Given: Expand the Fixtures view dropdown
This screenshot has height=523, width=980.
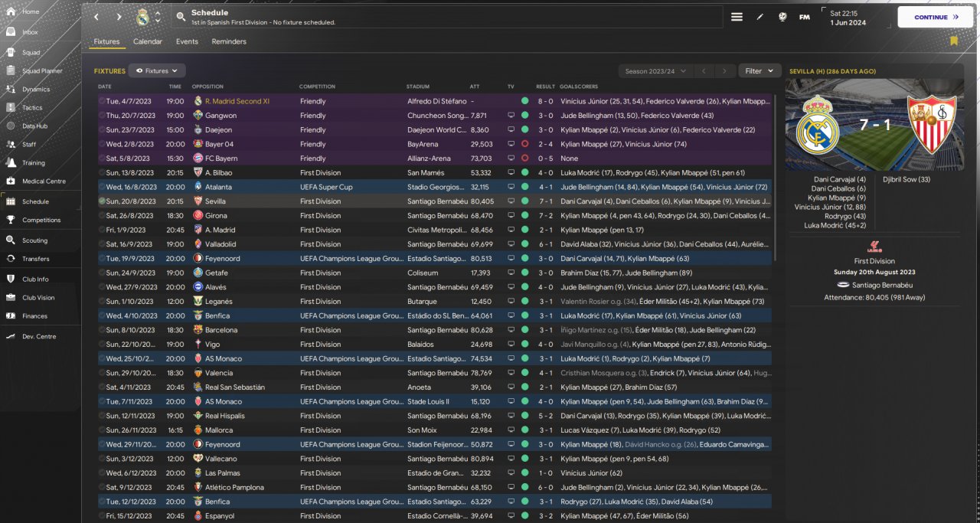Looking at the screenshot, I should pos(157,70).
